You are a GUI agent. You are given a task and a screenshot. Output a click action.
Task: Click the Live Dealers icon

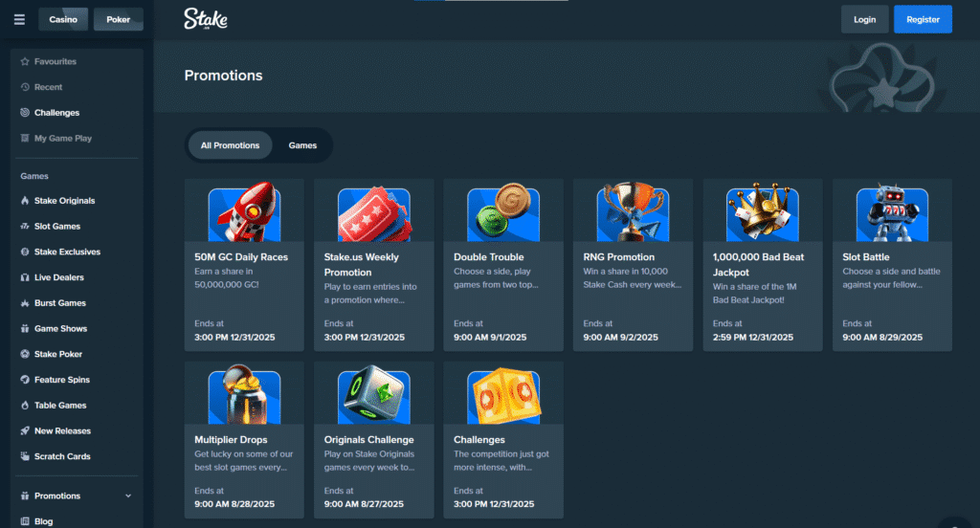(x=25, y=277)
